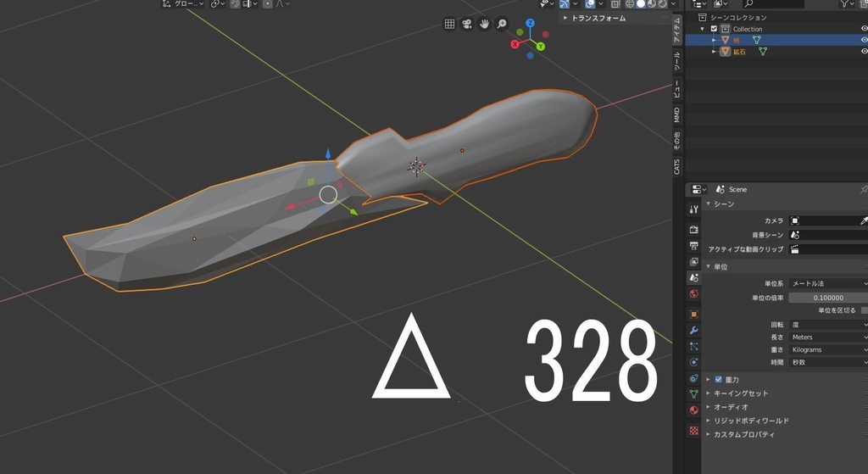The image size is (868, 474).
Task: Open the Tool properties tab icon
Action: [693, 209]
